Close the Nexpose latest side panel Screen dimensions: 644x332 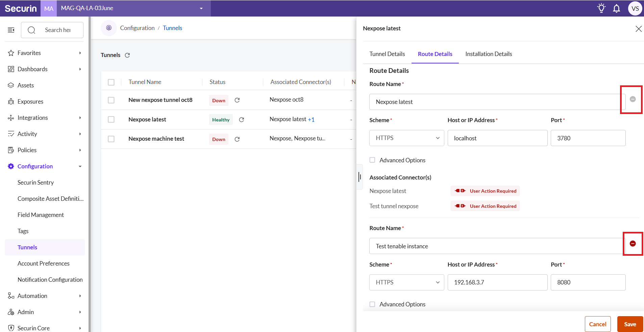coord(639,29)
